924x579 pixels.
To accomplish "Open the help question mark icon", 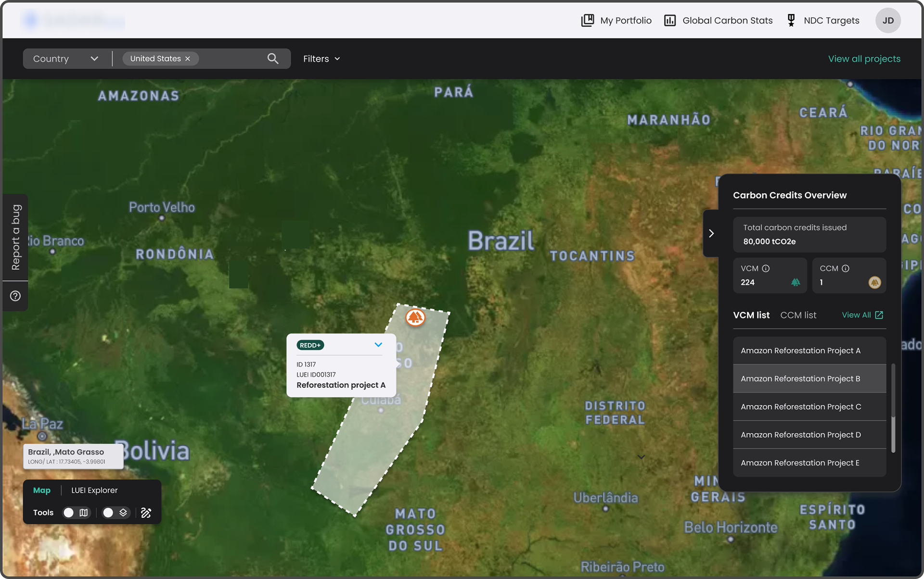I will [15, 296].
